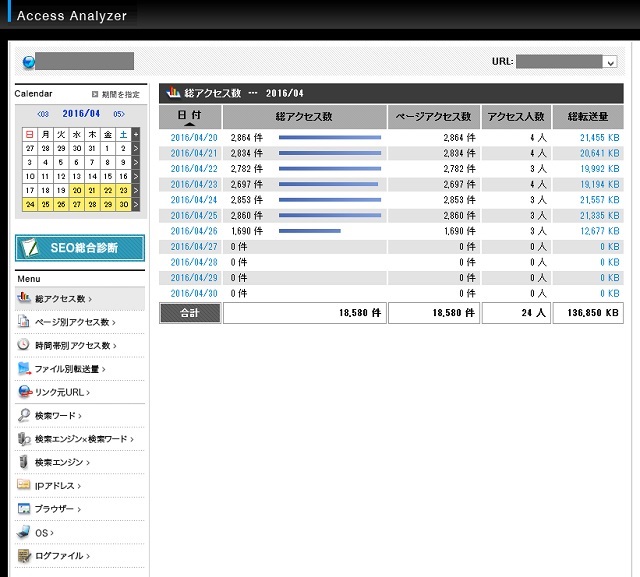Click the blue globe icon in the site header

[x=29, y=62]
